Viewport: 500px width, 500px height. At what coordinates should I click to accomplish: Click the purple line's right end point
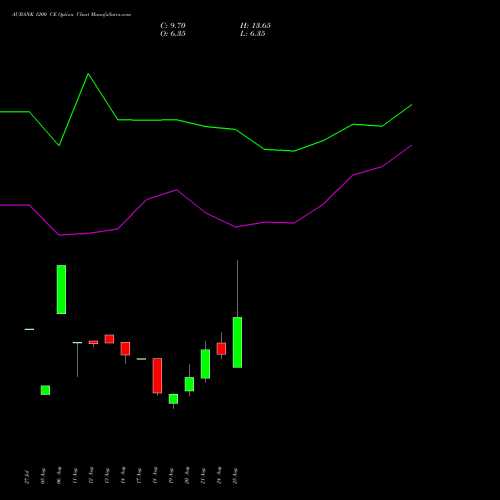point(412,145)
